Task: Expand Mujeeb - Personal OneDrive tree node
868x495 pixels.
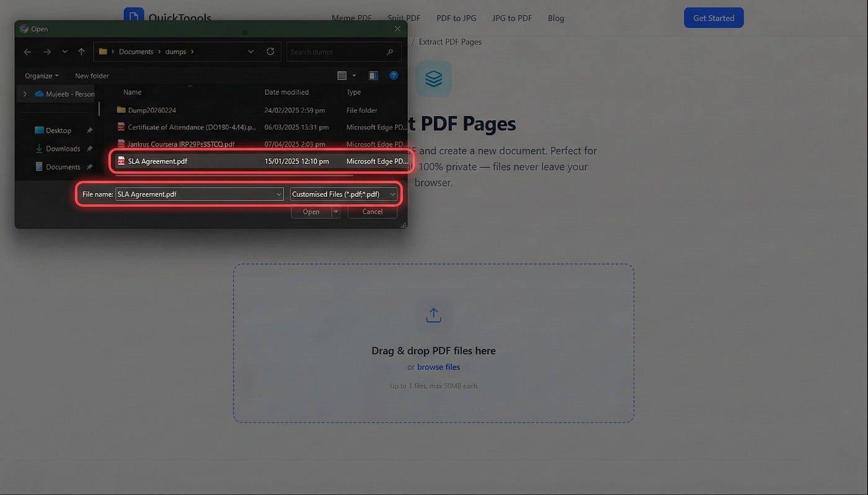Action: pos(25,94)
